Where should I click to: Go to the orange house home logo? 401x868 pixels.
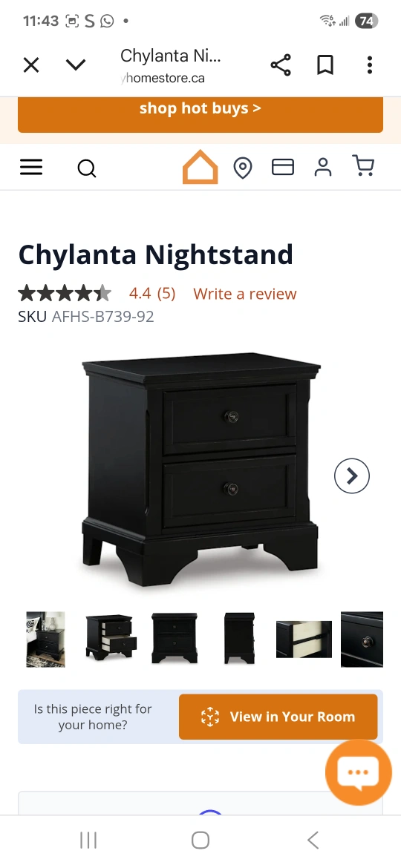[200, 167]
